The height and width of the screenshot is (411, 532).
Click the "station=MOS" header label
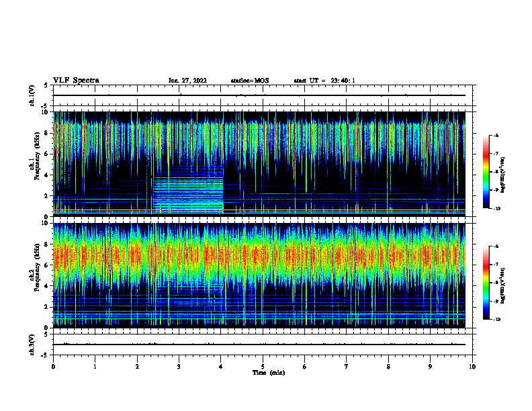[x=250, y=81]
